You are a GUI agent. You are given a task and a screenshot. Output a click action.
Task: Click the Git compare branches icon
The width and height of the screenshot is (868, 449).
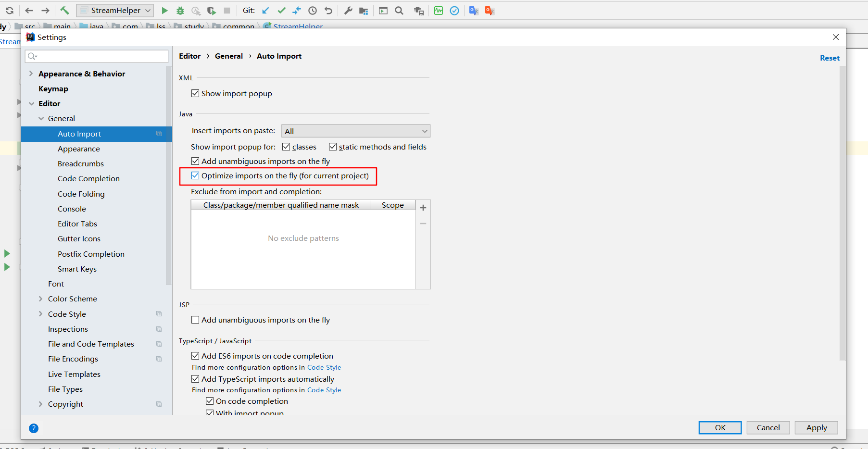point(297,11)
